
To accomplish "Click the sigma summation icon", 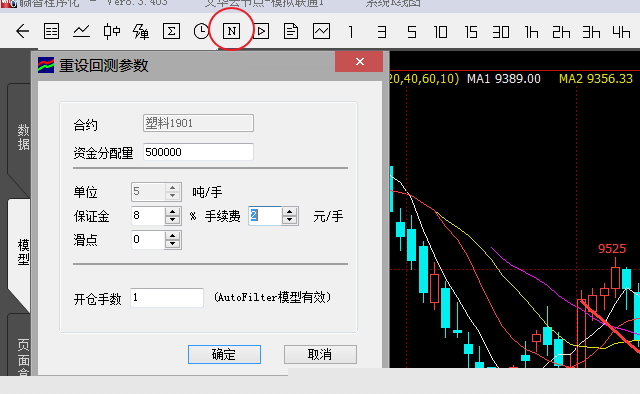I will 171,31.
